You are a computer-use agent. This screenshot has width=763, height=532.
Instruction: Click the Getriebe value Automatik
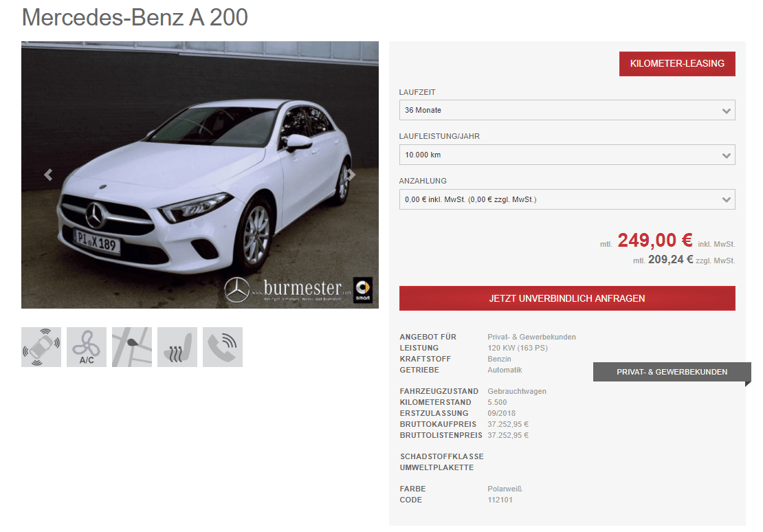pos(505,370)
